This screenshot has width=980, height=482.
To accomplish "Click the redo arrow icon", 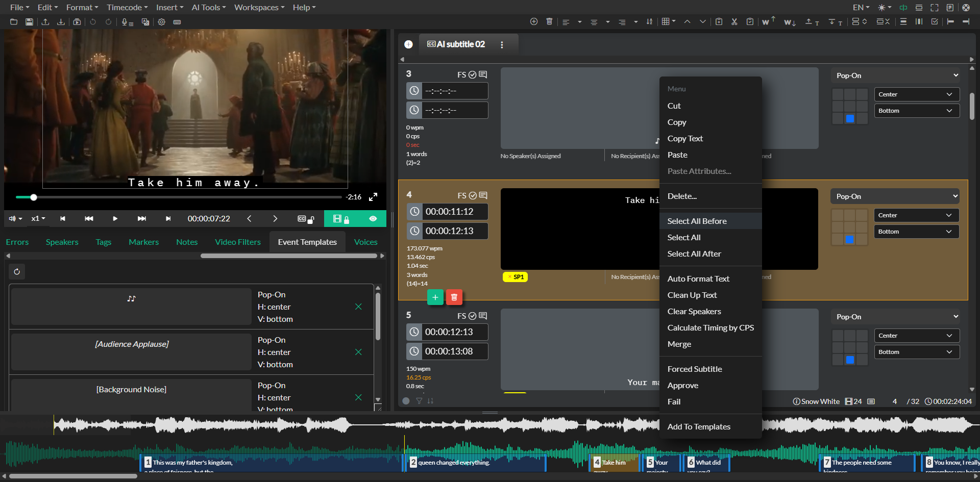I will tap(108, 22).
